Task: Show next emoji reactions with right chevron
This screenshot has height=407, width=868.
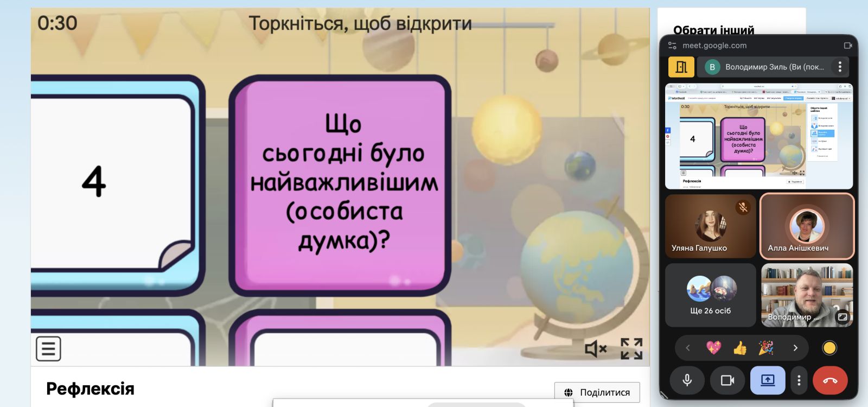Action: 795,348
